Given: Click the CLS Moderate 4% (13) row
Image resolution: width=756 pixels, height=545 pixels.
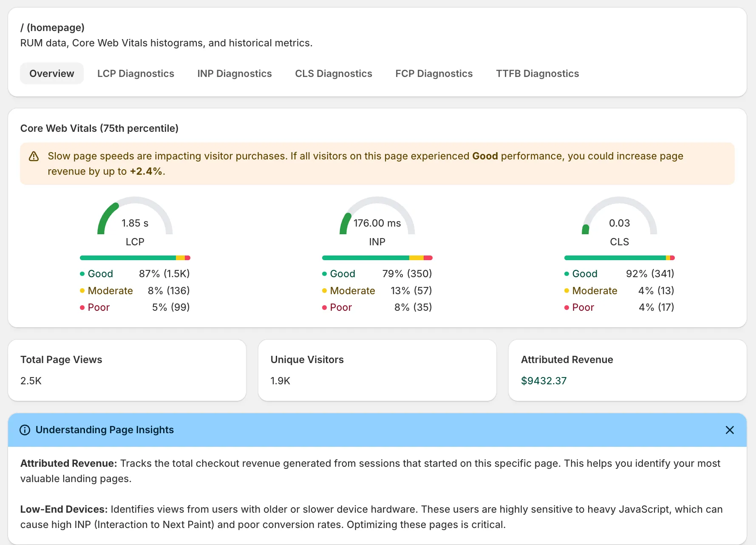Looking at the screenshot, I should click(x=620, y=291).
